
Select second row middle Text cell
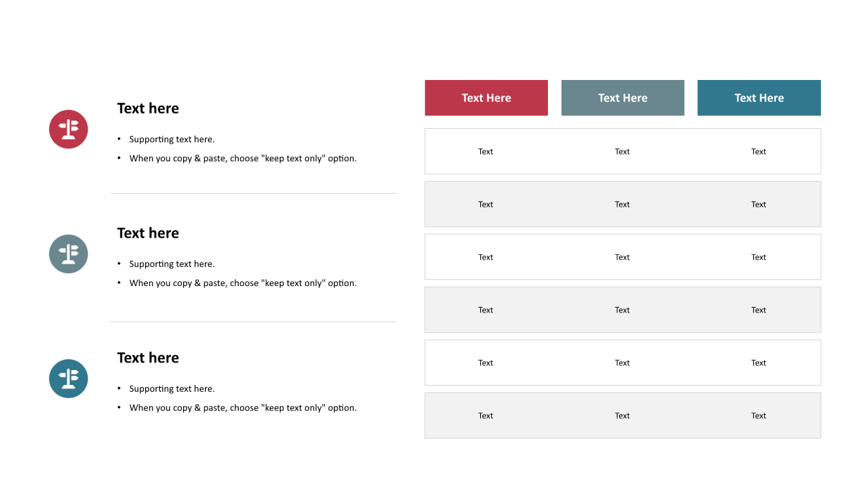click(623, 204)
